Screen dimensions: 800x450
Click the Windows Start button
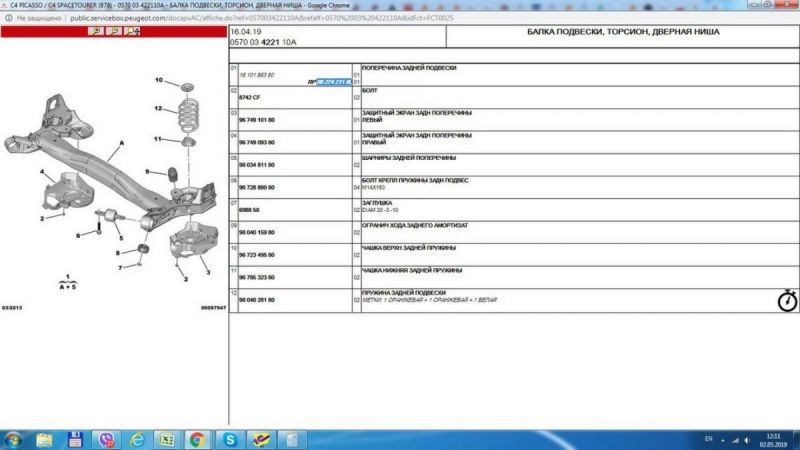[14, 439]
